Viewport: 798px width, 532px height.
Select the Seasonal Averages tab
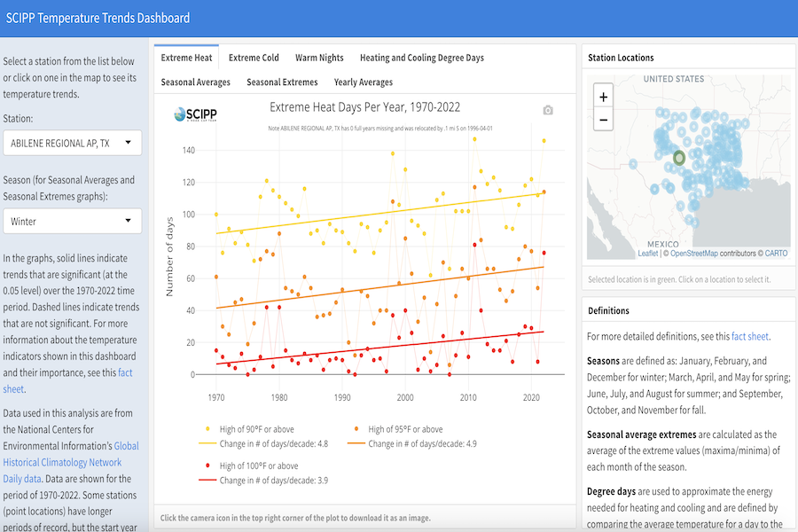(195, 82)
